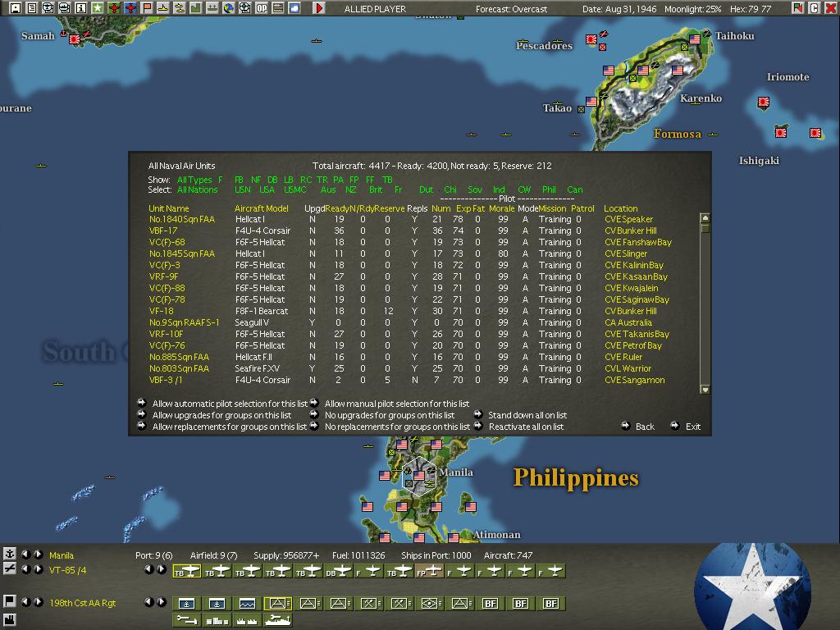Select the first BF land unit icon

point(490,604)
